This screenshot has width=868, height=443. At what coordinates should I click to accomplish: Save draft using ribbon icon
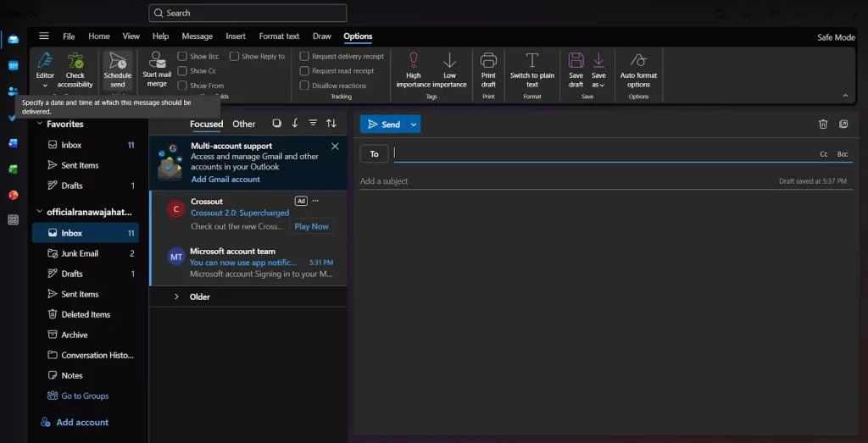pos(576,70)
